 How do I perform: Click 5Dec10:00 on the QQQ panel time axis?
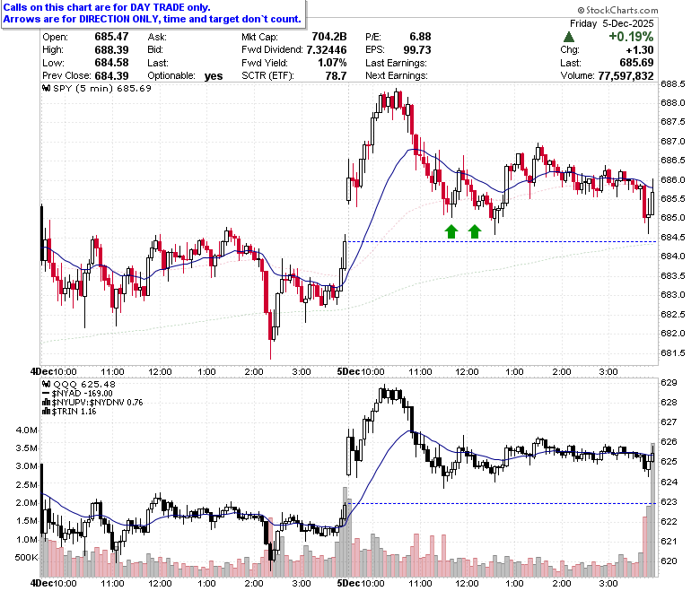click(360, 583)
